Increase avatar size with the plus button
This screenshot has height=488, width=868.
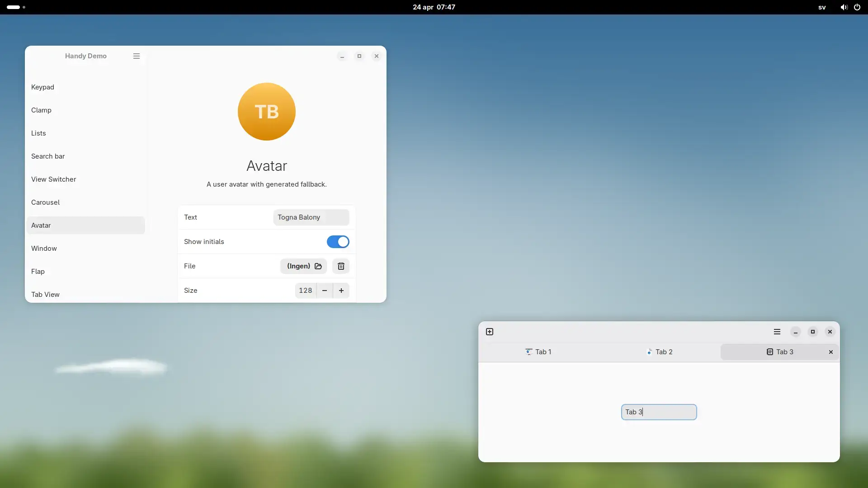[341, 290]
